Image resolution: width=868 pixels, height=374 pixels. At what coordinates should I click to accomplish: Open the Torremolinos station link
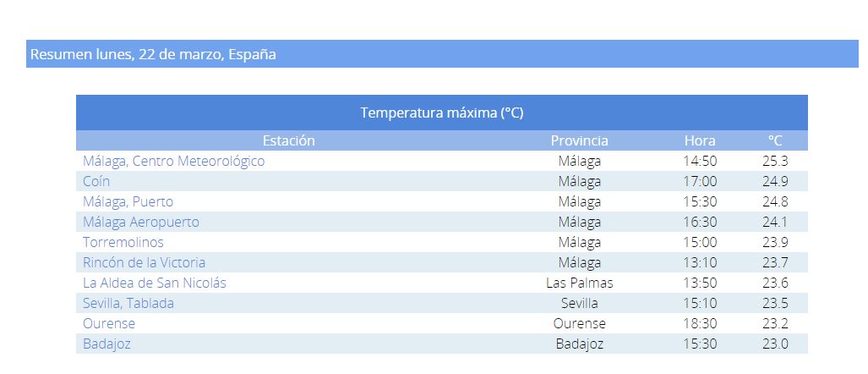point(123,242)
